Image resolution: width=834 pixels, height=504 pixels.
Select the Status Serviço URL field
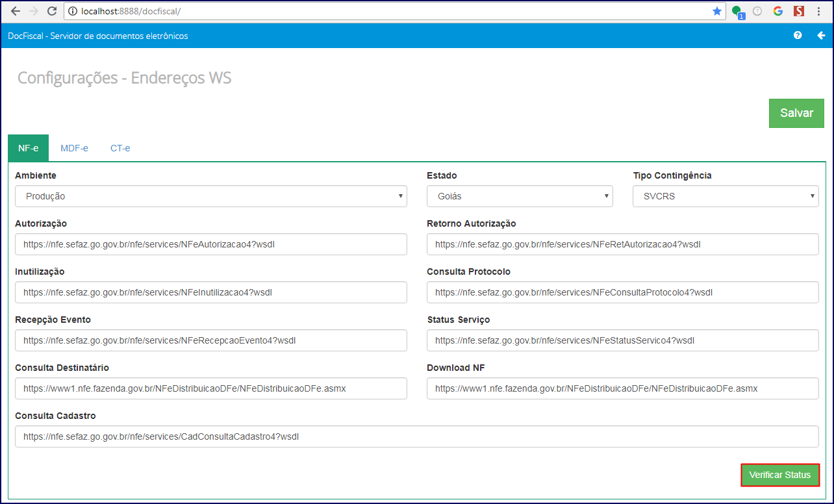tap(623, 340)
